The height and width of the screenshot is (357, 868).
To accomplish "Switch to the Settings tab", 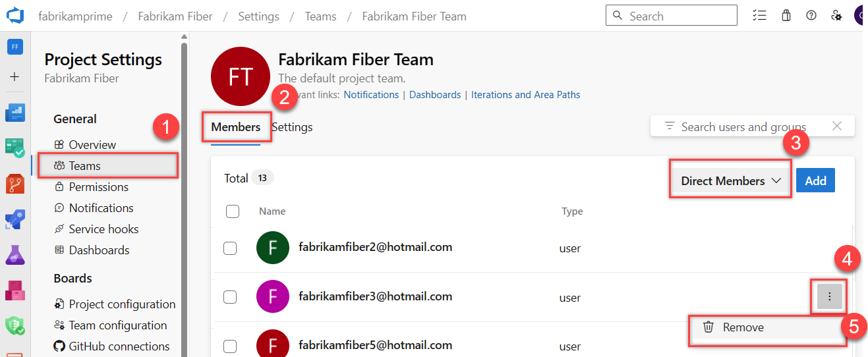I will coord(292,127).
